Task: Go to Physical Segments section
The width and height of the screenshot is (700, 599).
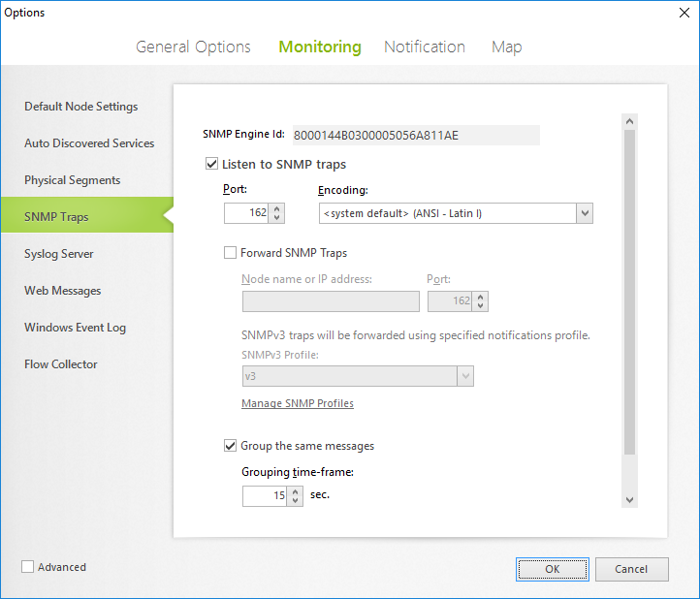Action: coord(73,180)
